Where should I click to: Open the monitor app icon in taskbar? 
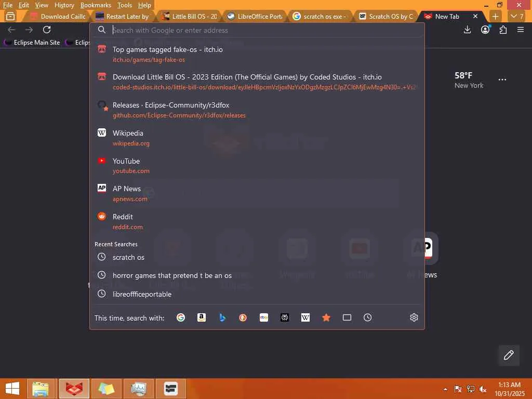tap(138, 389)
